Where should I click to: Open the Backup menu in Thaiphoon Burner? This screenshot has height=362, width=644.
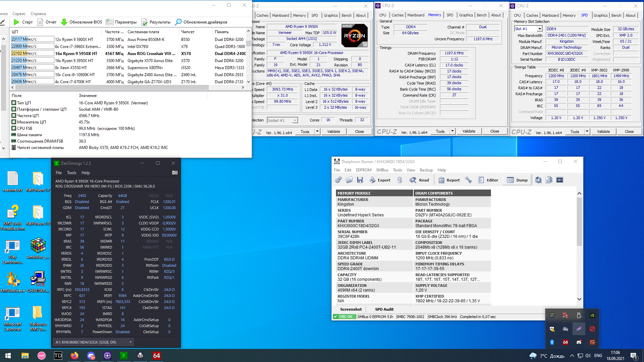426,170
